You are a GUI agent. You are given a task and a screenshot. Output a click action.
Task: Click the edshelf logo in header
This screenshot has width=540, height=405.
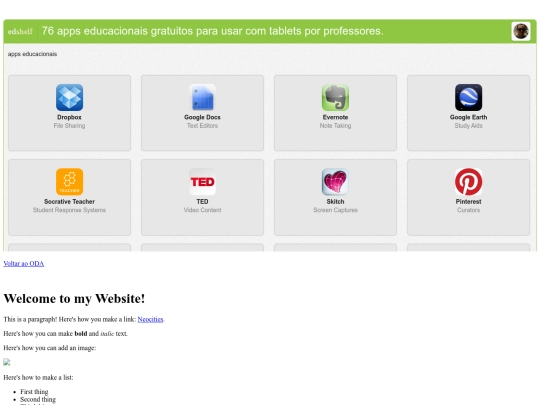click(20, 31)
